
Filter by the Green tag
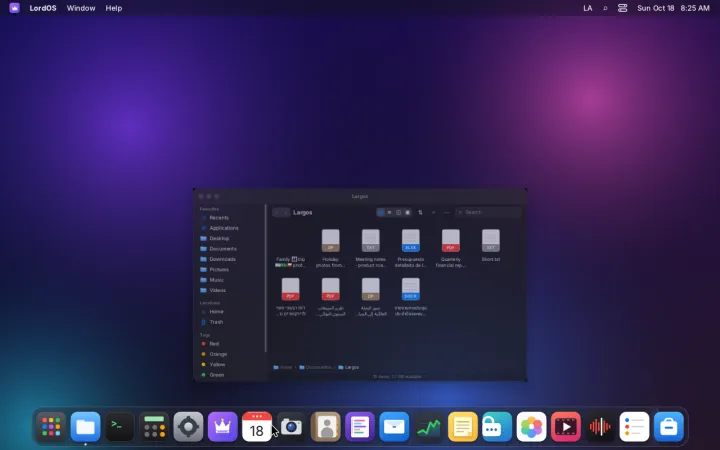pyautogui.click(x=231, y=375)
